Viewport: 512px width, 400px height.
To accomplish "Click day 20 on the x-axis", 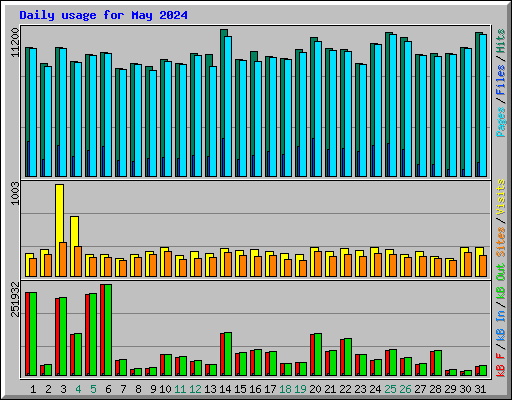I will point(315,389).
